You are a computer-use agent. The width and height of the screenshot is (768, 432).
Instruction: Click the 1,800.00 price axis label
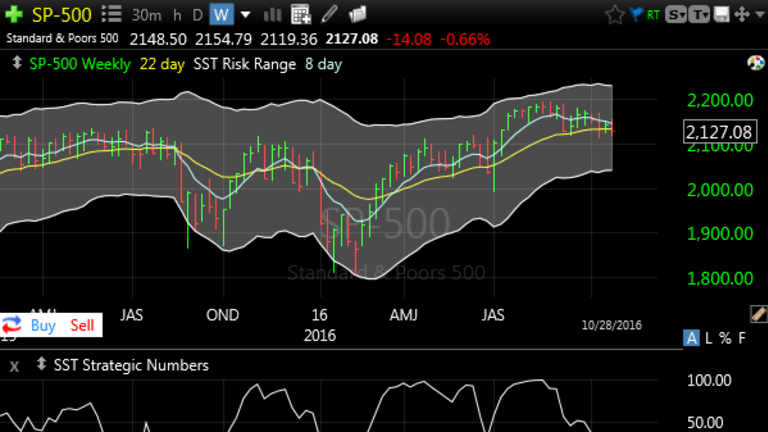720,279
